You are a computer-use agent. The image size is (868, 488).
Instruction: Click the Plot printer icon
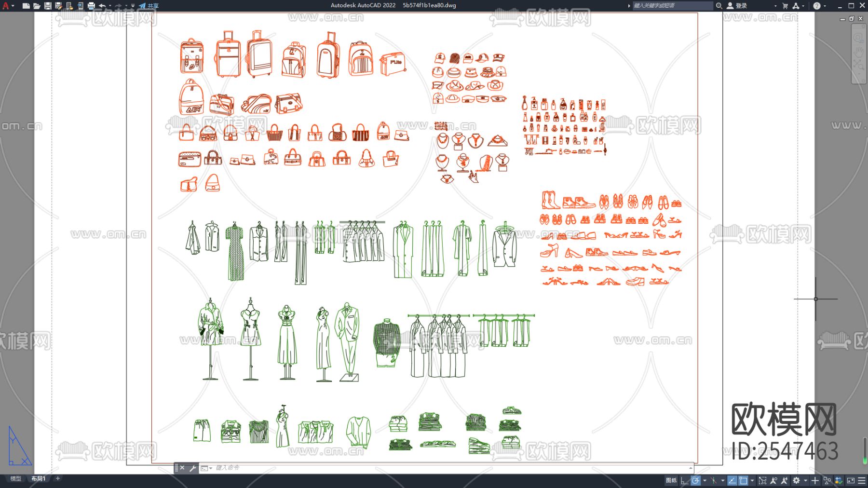pyautogui.click(x=91, y=6)
